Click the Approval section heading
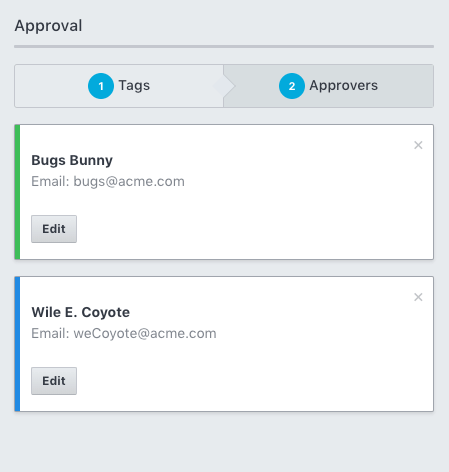449x472 pixels. point(48,26)
